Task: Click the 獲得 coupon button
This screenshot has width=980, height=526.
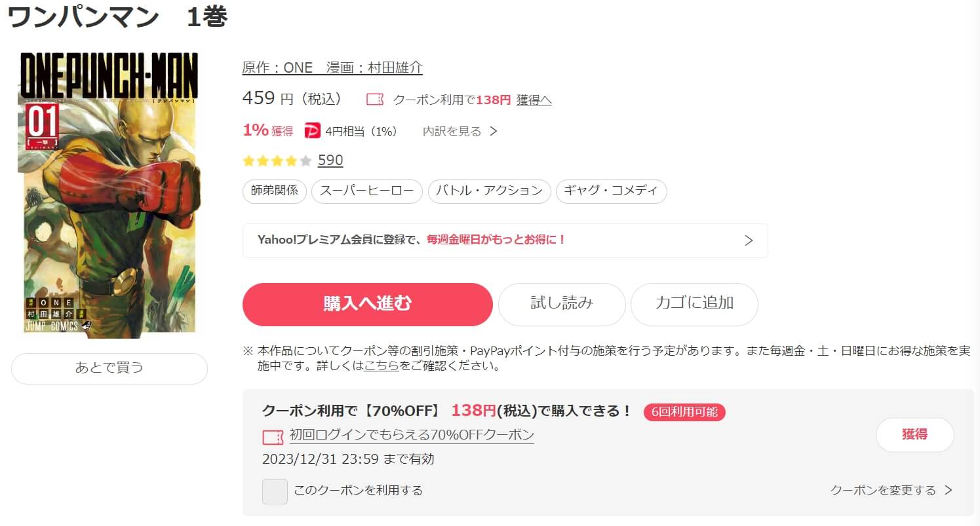Action: [x=914, y=435]
